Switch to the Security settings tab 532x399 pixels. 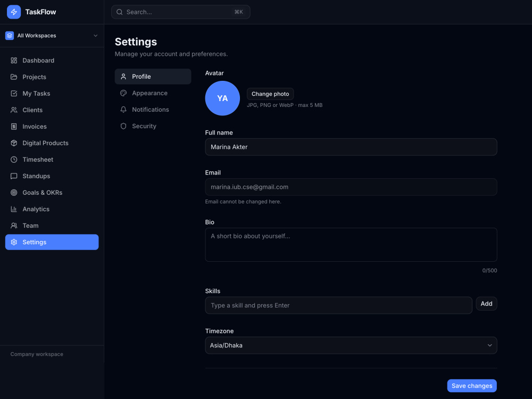153,126
